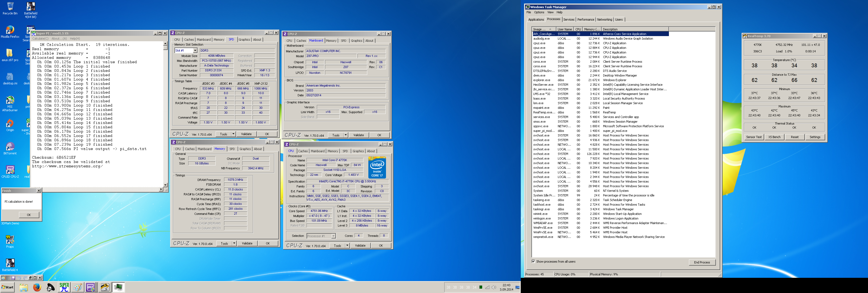The width and height of the screenshot is (868, 293).
Task: Select System Idle Process row
Action: [600, 196]
